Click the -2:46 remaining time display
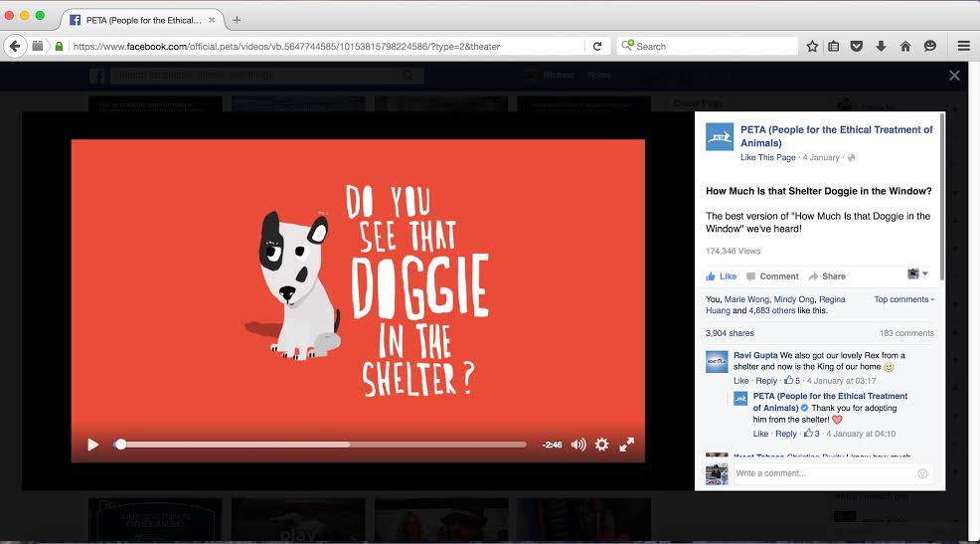The image size is (980, 544). pos(552,445)
